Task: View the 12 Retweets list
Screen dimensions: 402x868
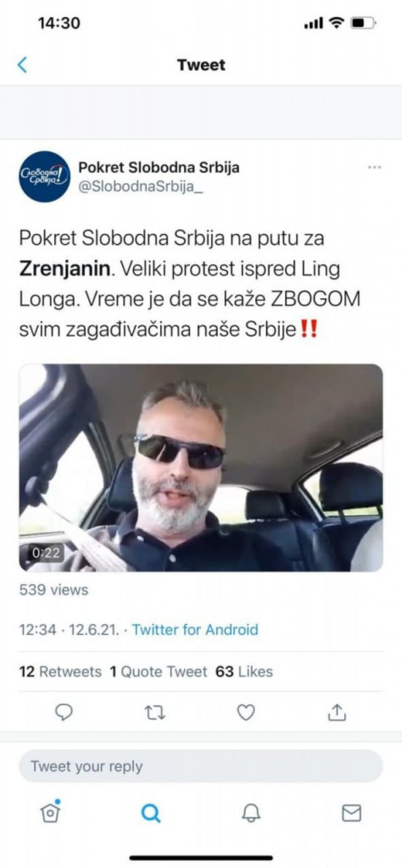Action: [x=60, y=672]
